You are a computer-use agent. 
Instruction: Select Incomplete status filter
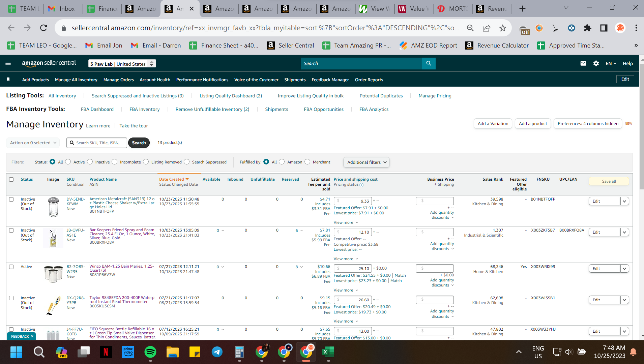pos(115,162)
